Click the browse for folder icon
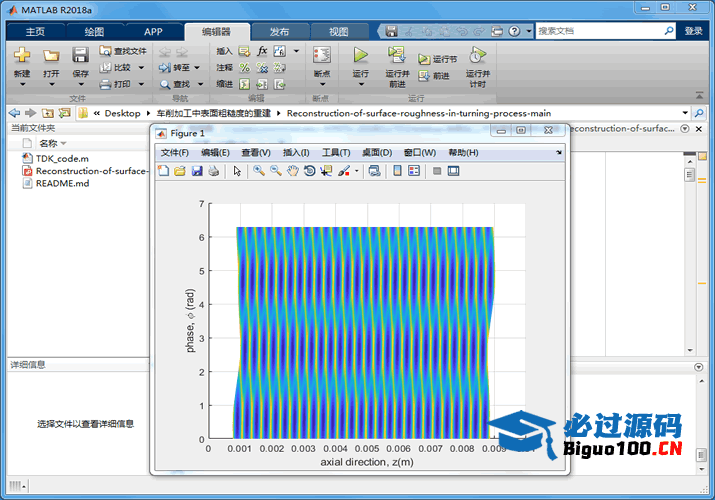Image resolution: width=715 pixels, height=500 pixels. click(x=65, y=113)
